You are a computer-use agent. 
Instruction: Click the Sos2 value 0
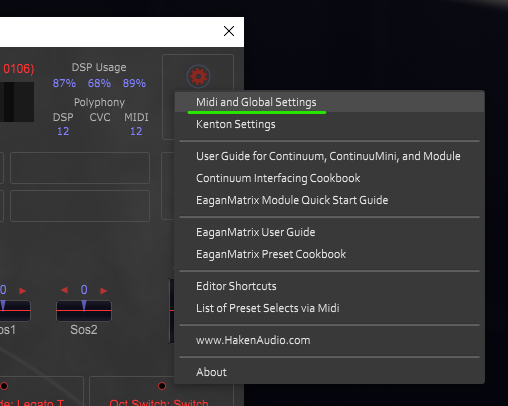pos(84,290)
